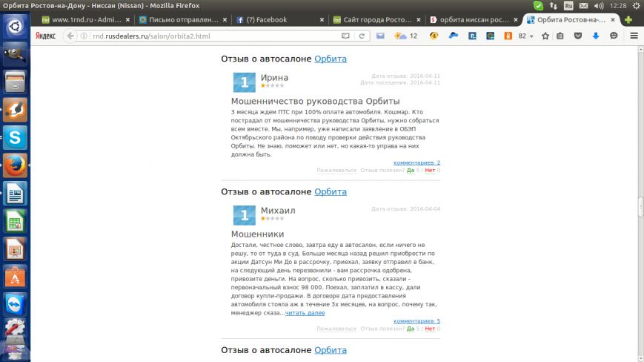Screen dimensions: 644x362
Task: Click the title Мошенничество руководства Орбиты
Action: click(315, 101)
